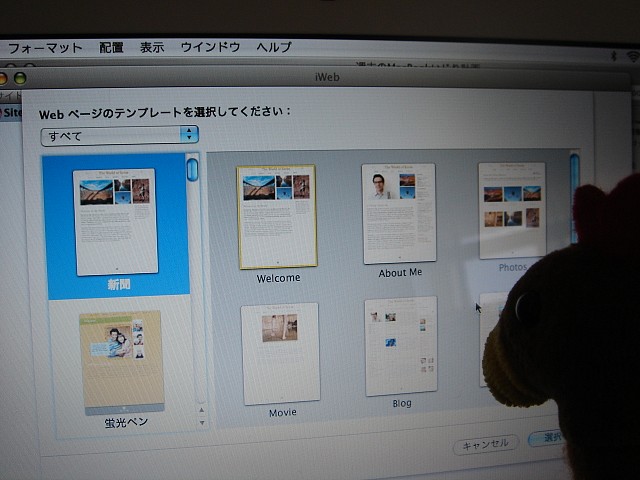Viewport: 640px width, 480px height.
Task: Open the すべて theme filter dropdown
Action: tap(120, 135)
